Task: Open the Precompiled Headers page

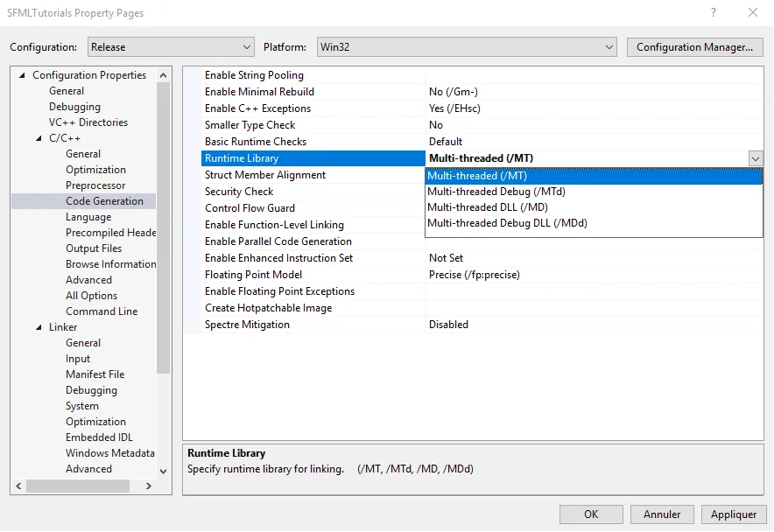Action: 110,233
